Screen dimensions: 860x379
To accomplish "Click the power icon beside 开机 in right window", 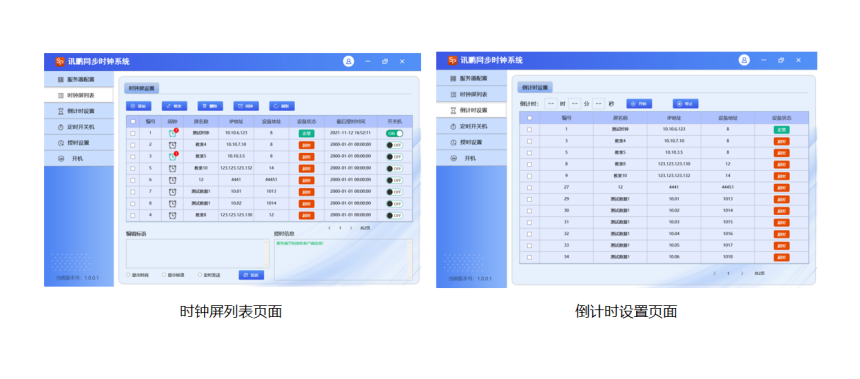I will (453, 159).
